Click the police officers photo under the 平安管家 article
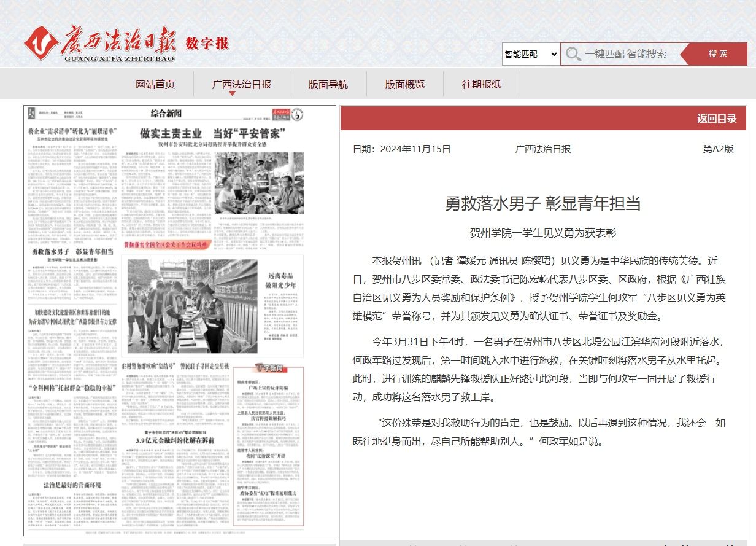 [259, 182]
